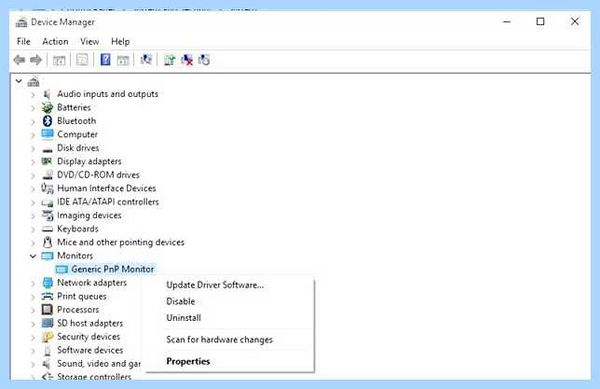This screenshot has width=600, height=389.
Task: Open the View menu
Action: point(90,41)
